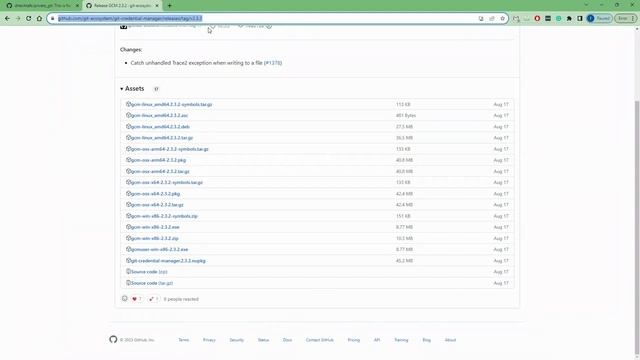Download git-credential-manager.2.3.2.nupkg
The width and height of the screenshot is (640, 360).
[168, 261]
